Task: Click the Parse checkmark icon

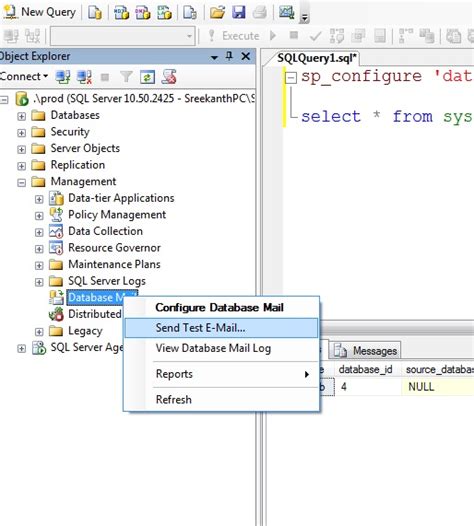Action: pos(315,36)
